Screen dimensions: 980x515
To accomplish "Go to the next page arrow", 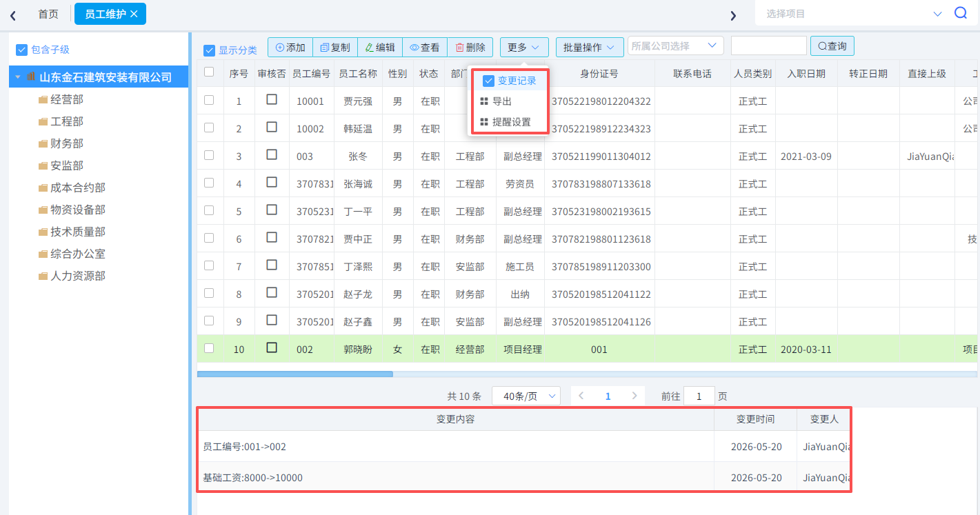I will 634,396.
